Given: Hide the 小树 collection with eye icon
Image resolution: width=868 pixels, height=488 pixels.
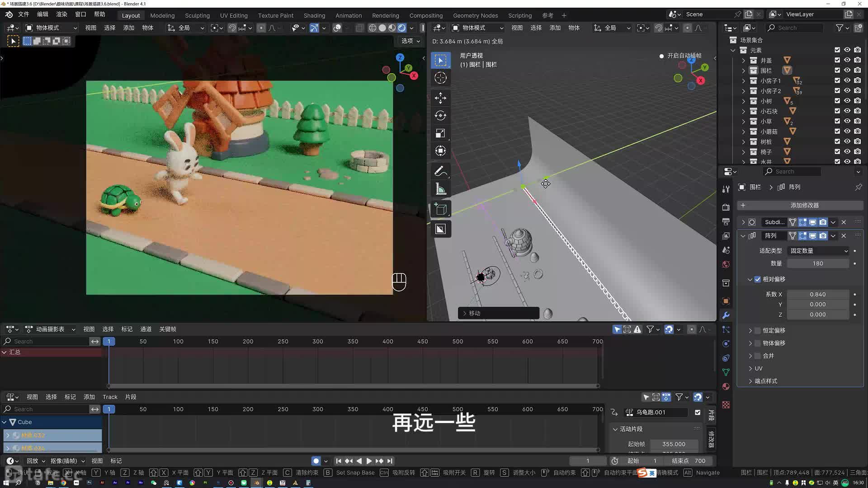Looking at the screenshot, I should (847, 101).
